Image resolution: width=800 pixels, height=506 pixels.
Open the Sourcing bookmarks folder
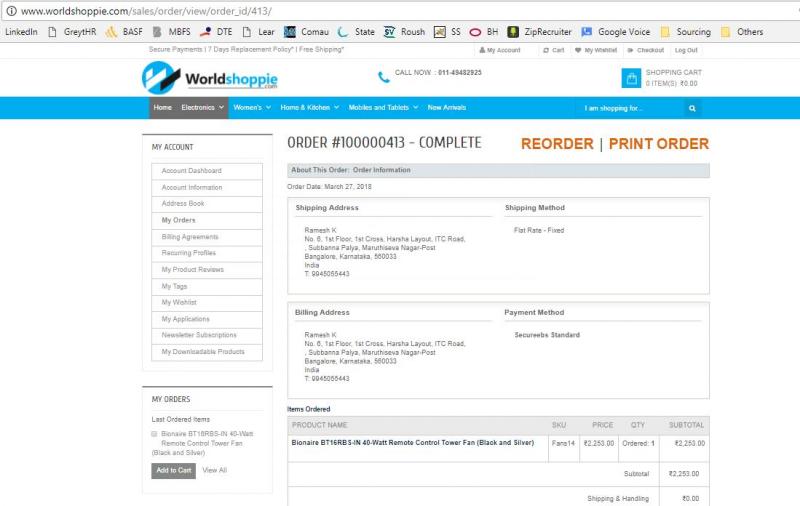point(685,32)
